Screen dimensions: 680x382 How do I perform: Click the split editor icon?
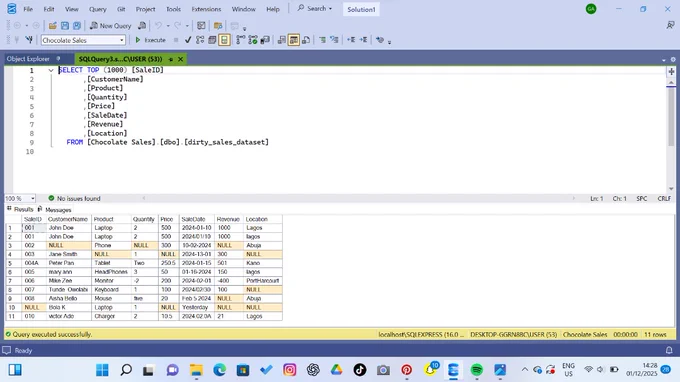pos(671,72)
